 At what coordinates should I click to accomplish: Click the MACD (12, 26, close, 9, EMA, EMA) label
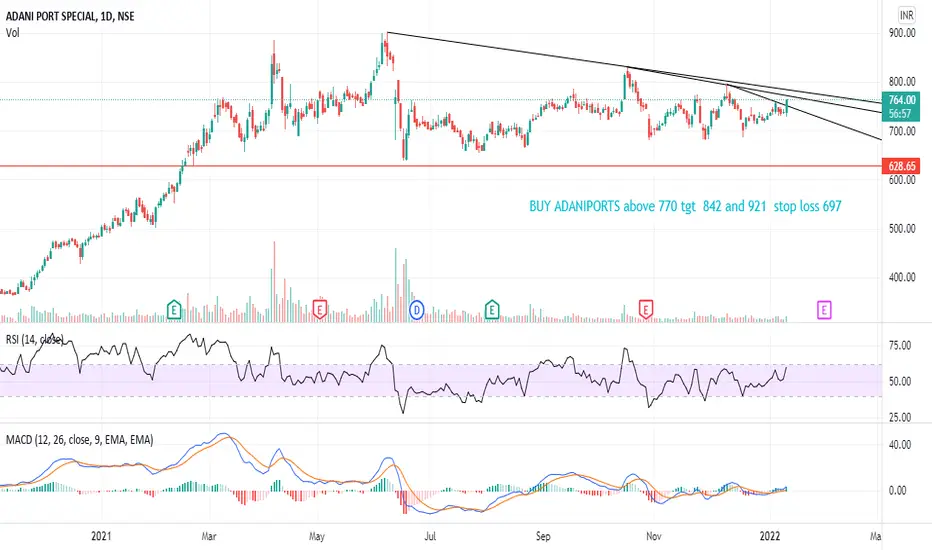coord(80,440)
